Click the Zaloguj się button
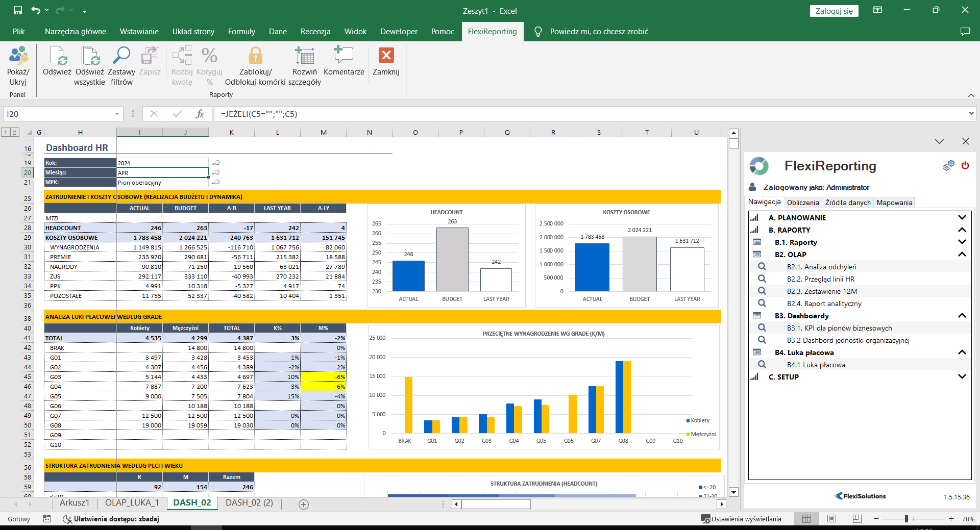This screenshot has height=530, width=980. [x=834, y=11]
